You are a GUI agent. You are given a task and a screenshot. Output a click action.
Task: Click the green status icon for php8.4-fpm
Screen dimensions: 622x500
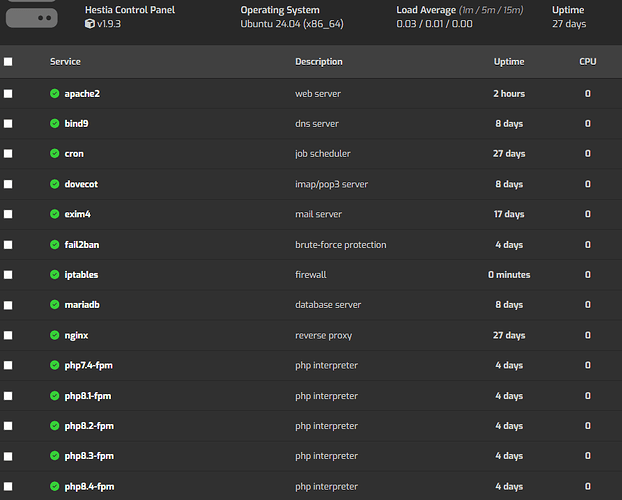tap(55, 487)
